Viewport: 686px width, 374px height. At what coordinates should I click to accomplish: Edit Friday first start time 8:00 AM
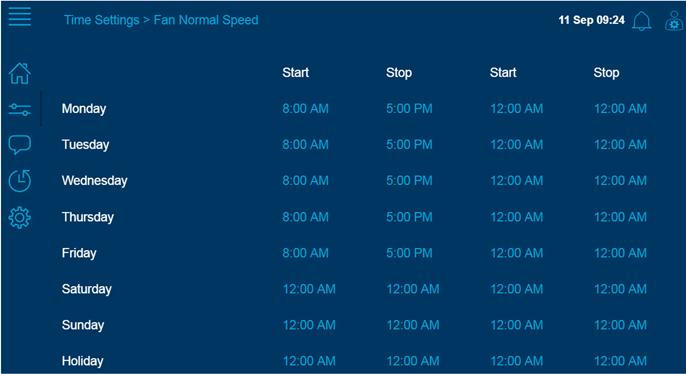[305, 253]
